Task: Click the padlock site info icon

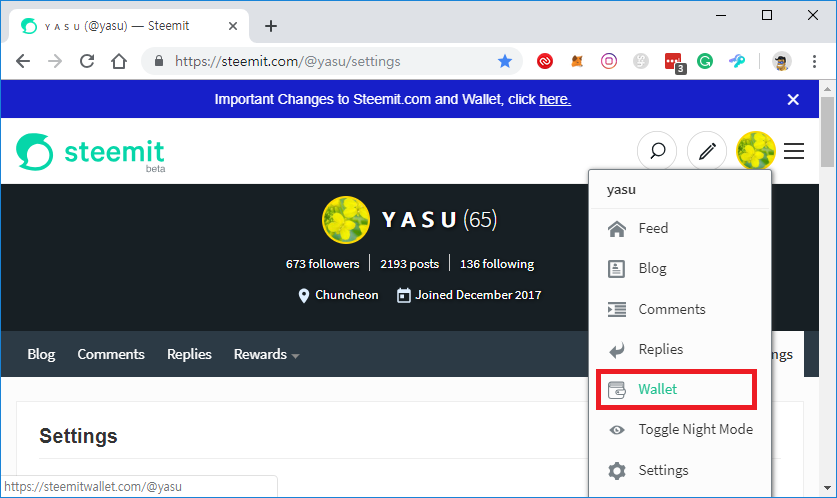Action: [x=159, y=61]
